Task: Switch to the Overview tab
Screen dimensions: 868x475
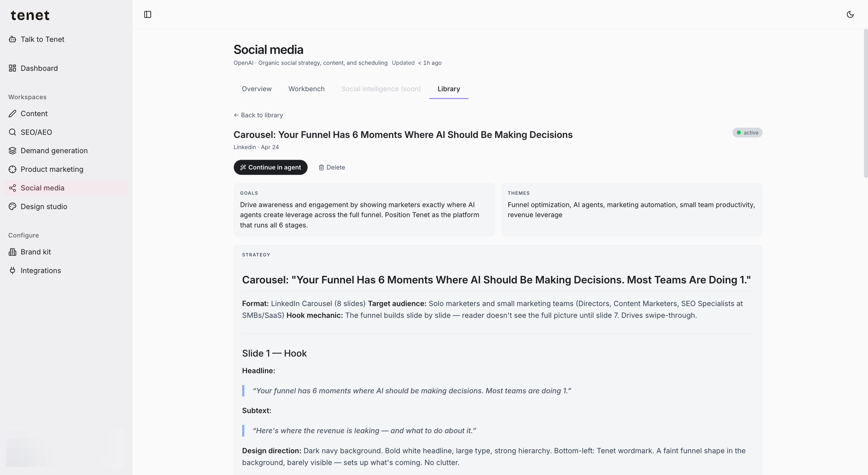Action: [x=256, y=89]
